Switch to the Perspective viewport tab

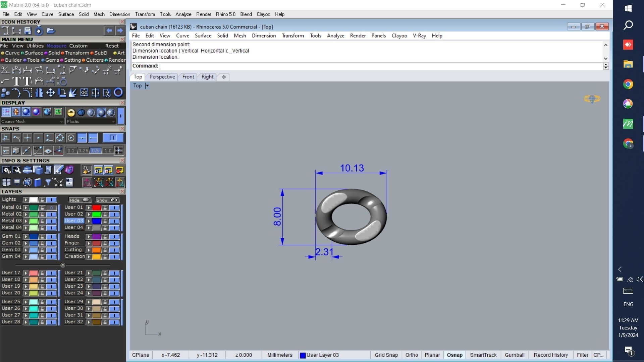coord(162,77)
